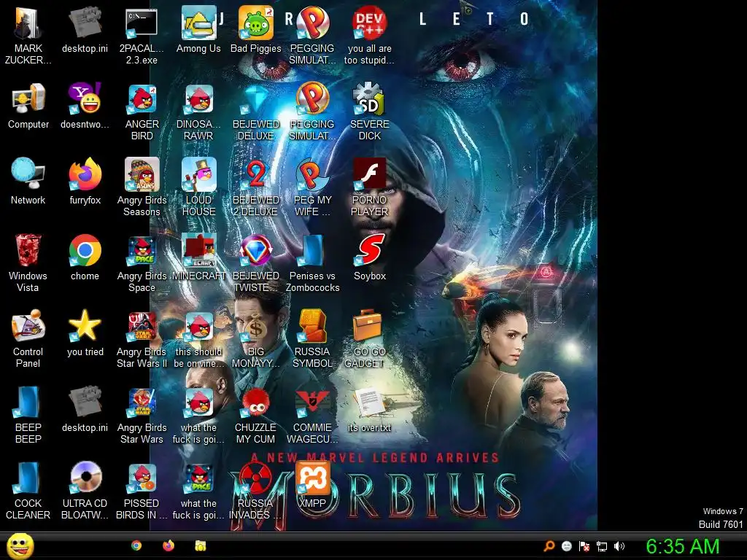This screenshot has width=747, height=560.
Task: Open the file explorer taskbar icon
Action: pyautogui.click(x=200, y=545)
